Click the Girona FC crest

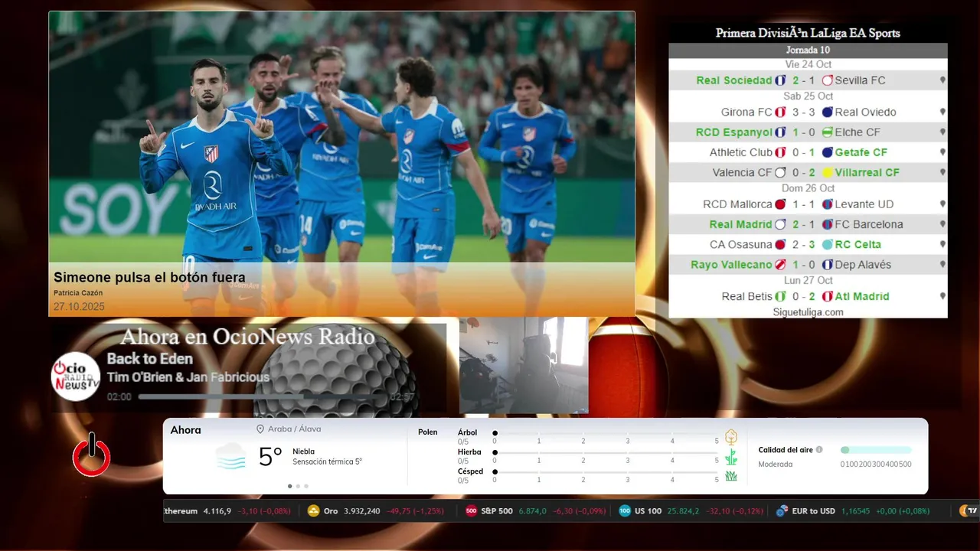(x=780, y=112)
